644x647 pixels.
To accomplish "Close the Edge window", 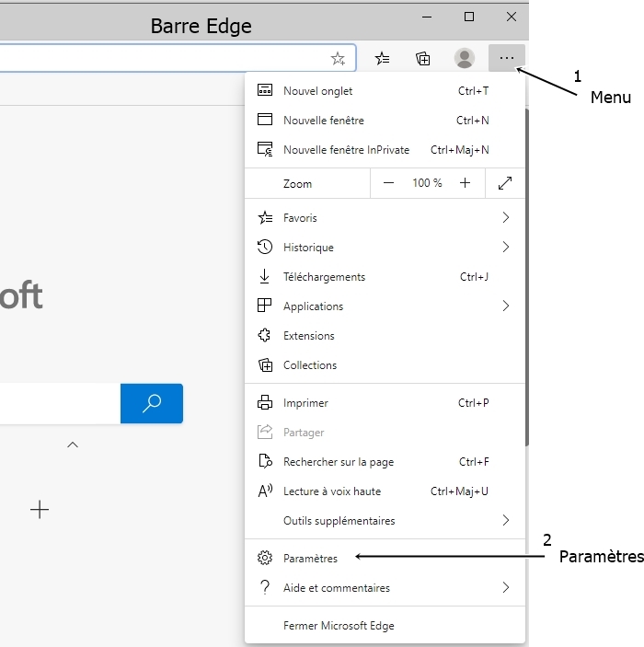I will [x=512, y=17].
